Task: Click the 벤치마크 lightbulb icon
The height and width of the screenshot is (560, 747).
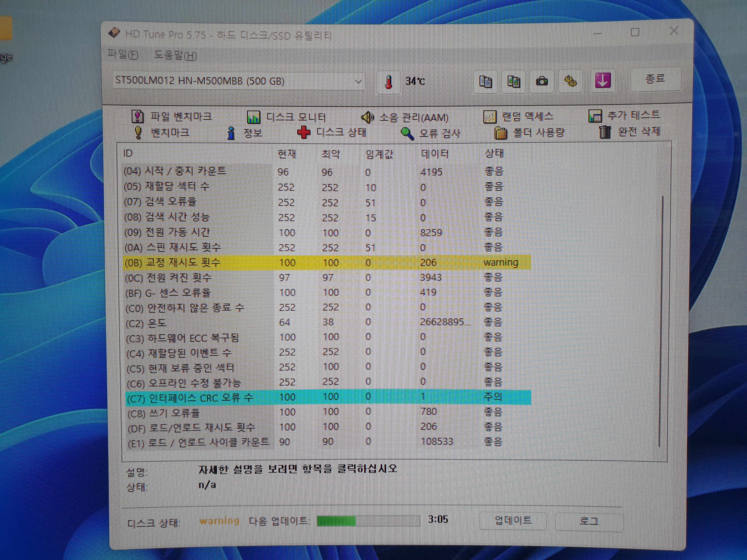Action: pyautogui.click(x=138, y=132)
